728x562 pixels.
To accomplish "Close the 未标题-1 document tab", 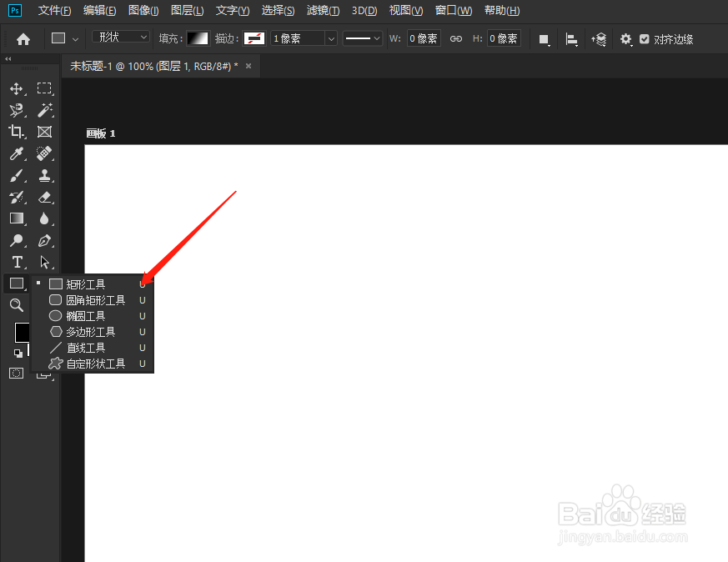I will click(249, 67).
